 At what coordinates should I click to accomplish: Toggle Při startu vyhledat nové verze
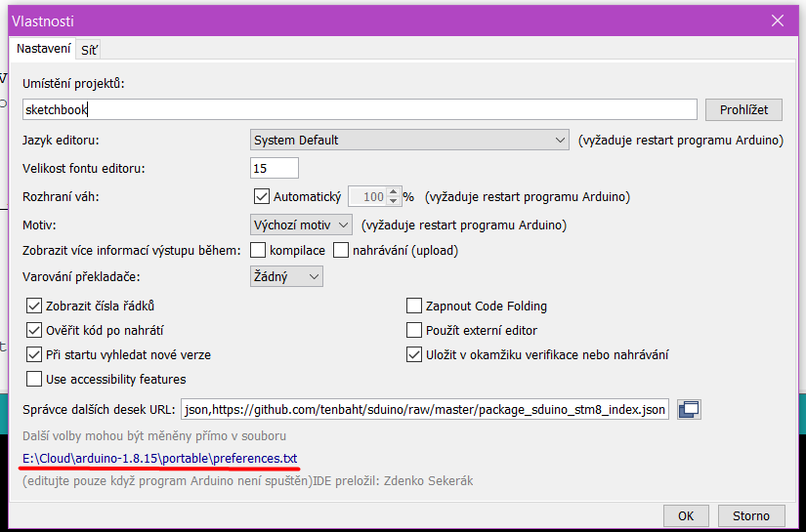(x=34, y=354)
